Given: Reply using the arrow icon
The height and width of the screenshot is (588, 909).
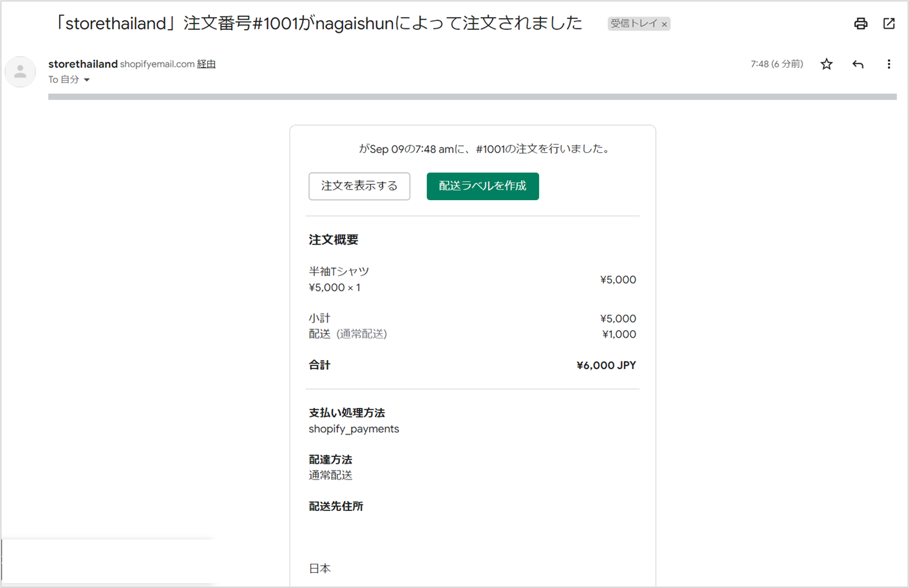Looking at the screenshot, I should click(x=858, y=64).
